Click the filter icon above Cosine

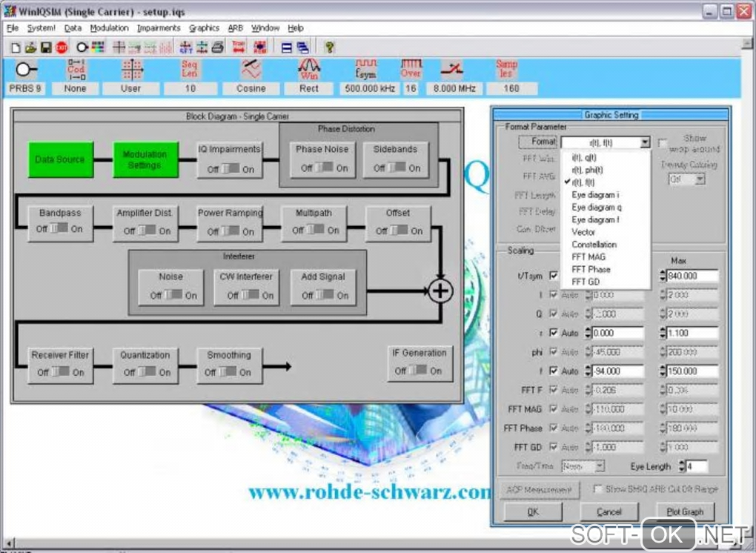pos(251,70)
